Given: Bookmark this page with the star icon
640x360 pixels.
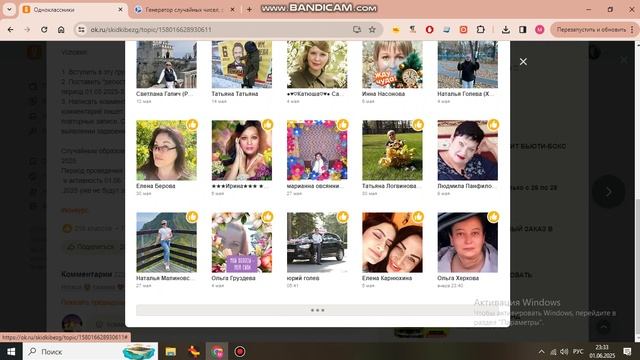Looking at the screenshot, I should 372,29.
